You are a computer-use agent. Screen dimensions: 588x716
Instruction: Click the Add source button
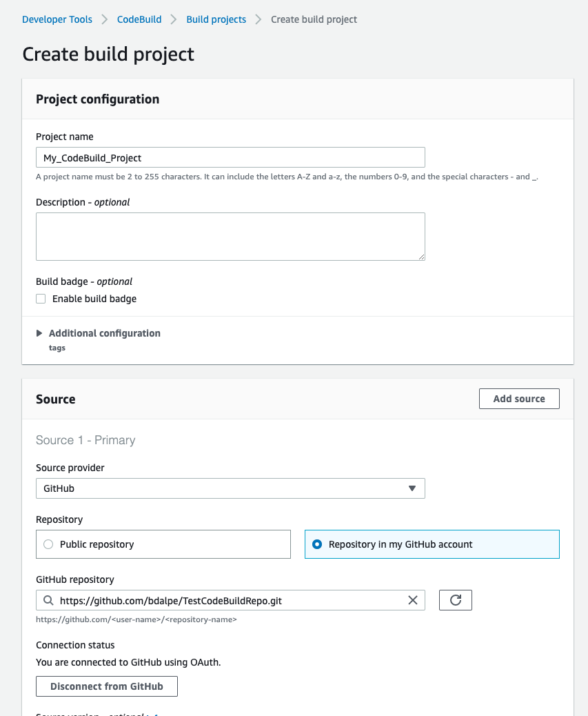518,399
